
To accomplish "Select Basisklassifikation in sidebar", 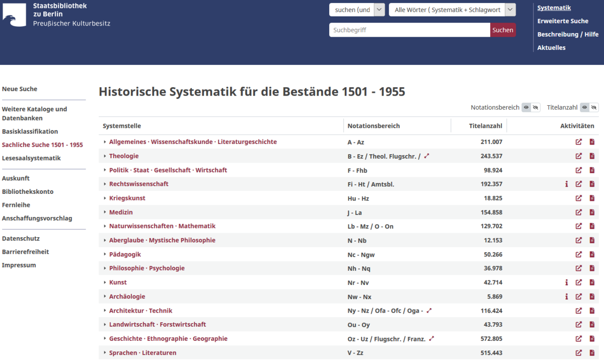I will point(30,131).
